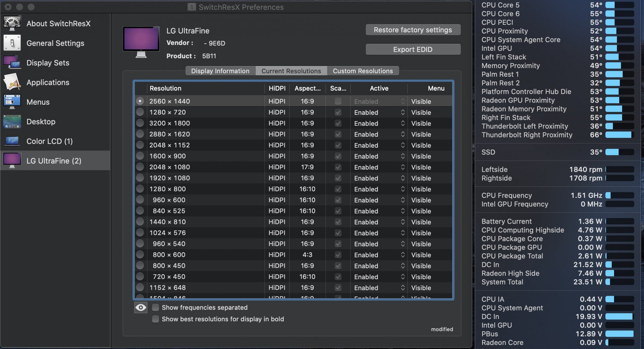The image size is (644, 349).
Task: Click the Active column header
Action: tap(379, 88)
